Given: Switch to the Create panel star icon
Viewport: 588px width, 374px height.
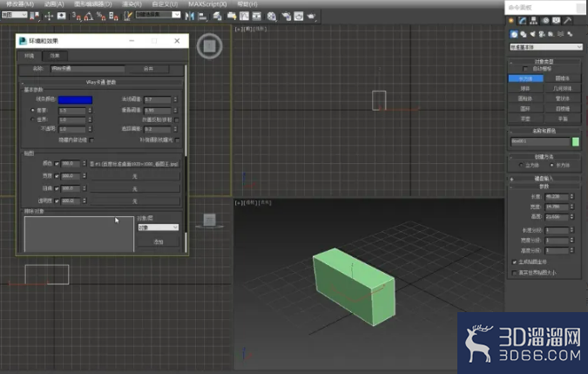Looking at the screenshot, I should [511, 21].
